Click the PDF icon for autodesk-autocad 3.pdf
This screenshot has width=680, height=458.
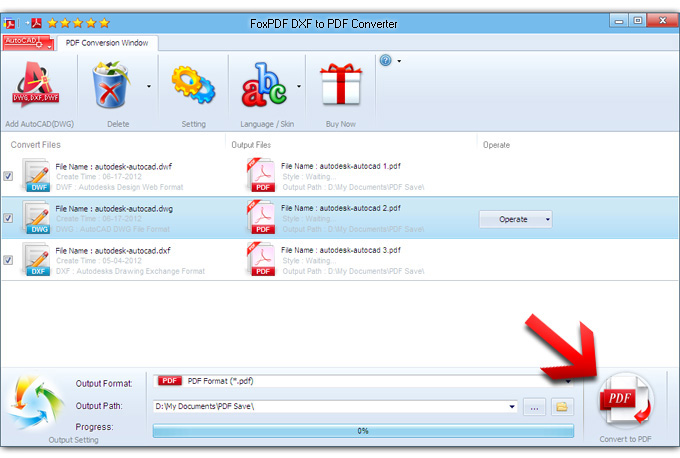[x=261, y=259]
